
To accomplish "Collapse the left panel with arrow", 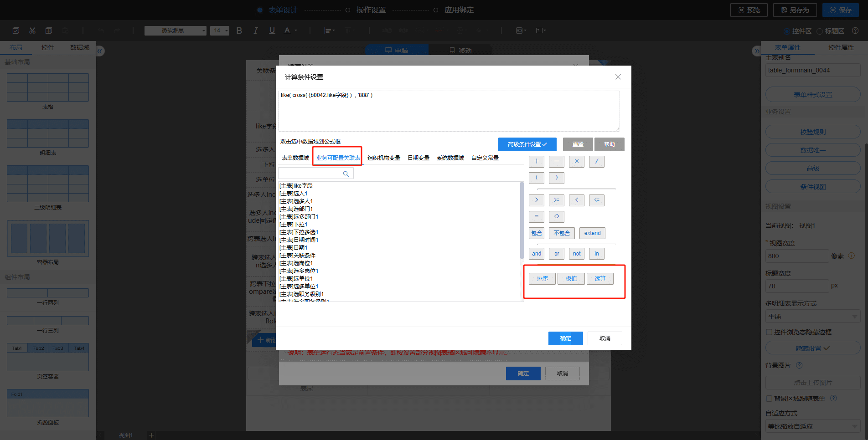I will point(100,51).
